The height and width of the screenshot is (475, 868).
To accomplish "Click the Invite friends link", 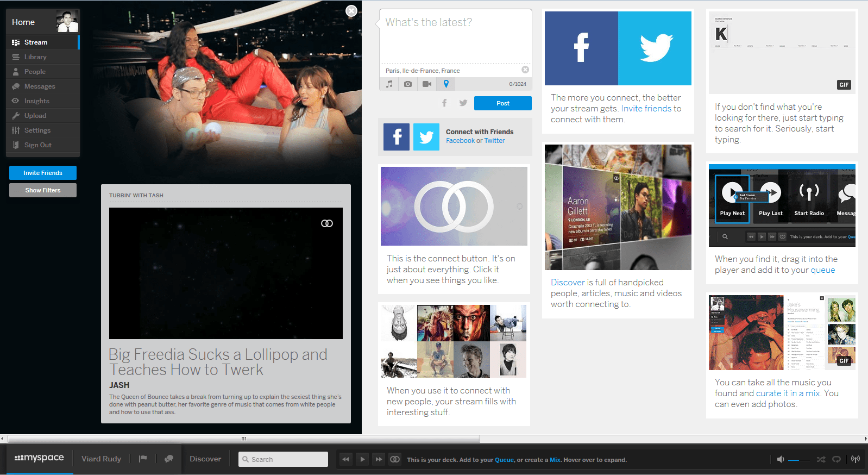I will 646,109.
